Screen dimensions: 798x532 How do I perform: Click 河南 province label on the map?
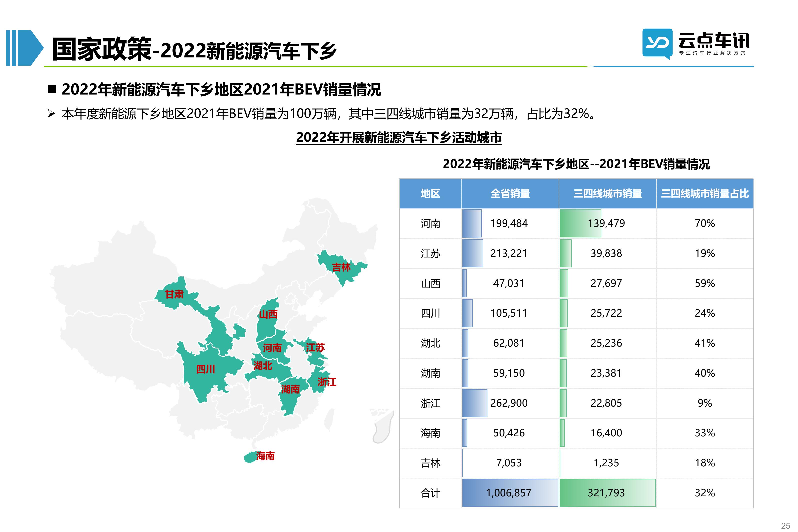coord(272,348)
